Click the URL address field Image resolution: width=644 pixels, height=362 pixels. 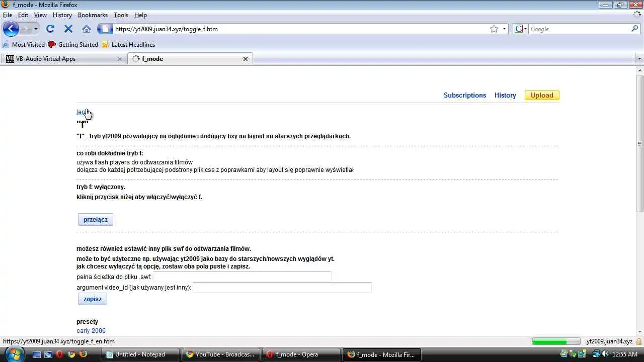coord(301,29)
